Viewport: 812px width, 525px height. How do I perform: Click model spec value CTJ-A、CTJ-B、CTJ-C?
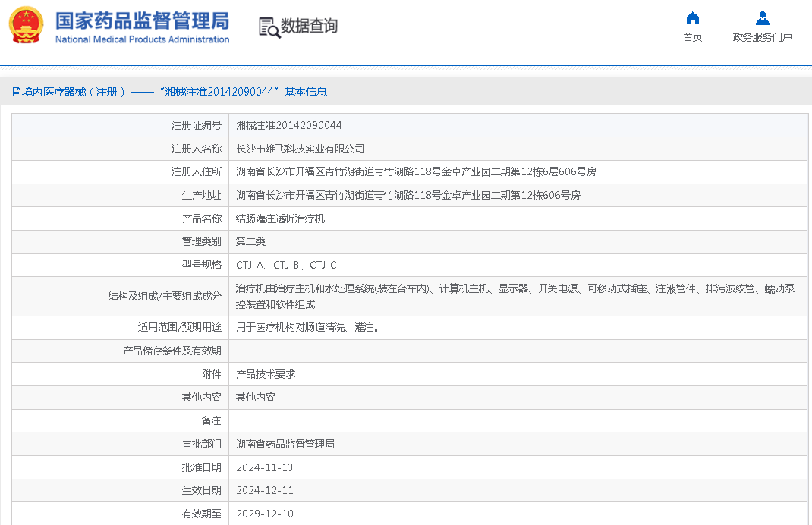coord(286,265)
